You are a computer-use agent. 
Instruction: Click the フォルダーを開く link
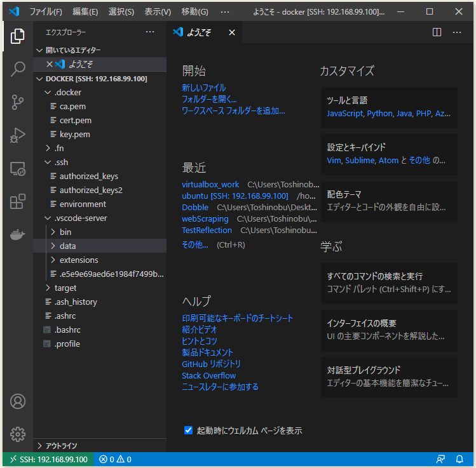click(x=209, y=99)
